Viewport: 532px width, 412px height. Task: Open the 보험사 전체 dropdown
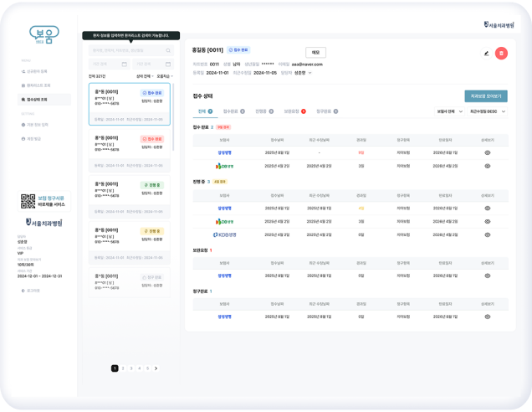coord(451,111)
